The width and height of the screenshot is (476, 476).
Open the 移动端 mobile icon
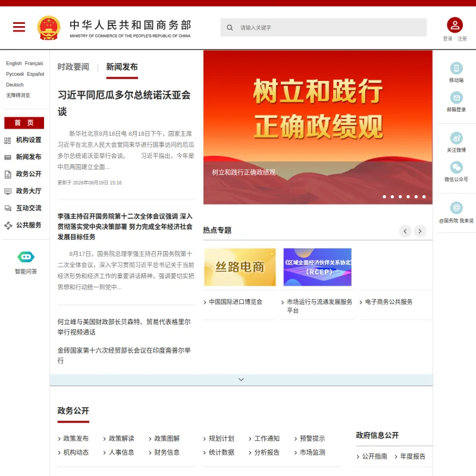[x=456, y=68]
